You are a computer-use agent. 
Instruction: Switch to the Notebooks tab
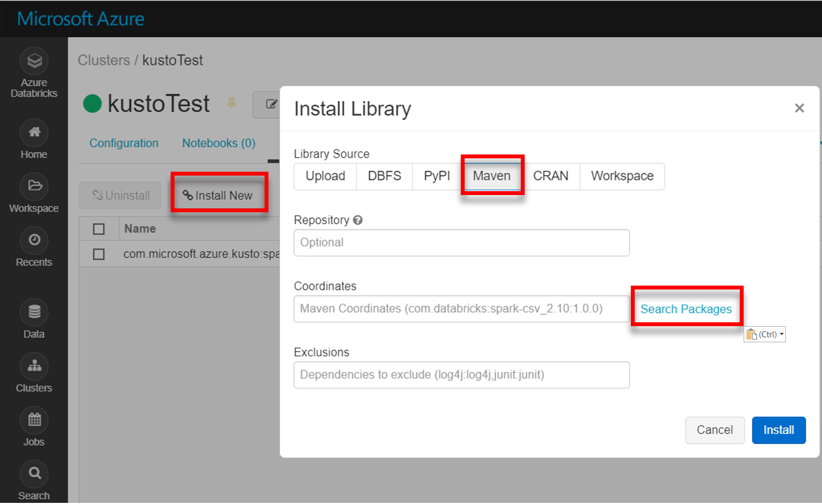coord(218,143)
